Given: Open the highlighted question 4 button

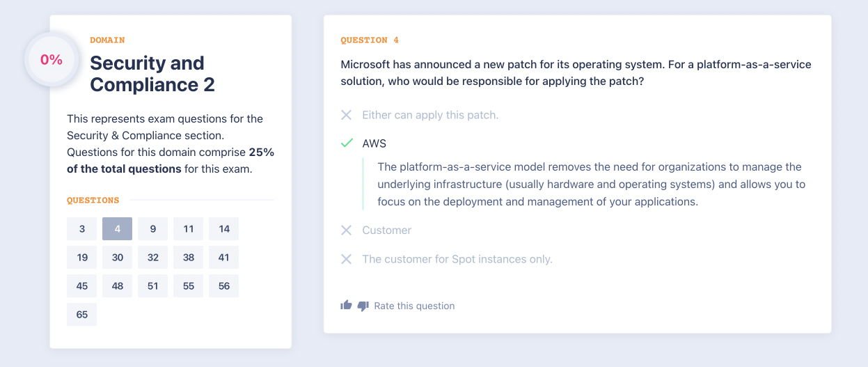Looking at the screenshot, I should pos(117,229).
